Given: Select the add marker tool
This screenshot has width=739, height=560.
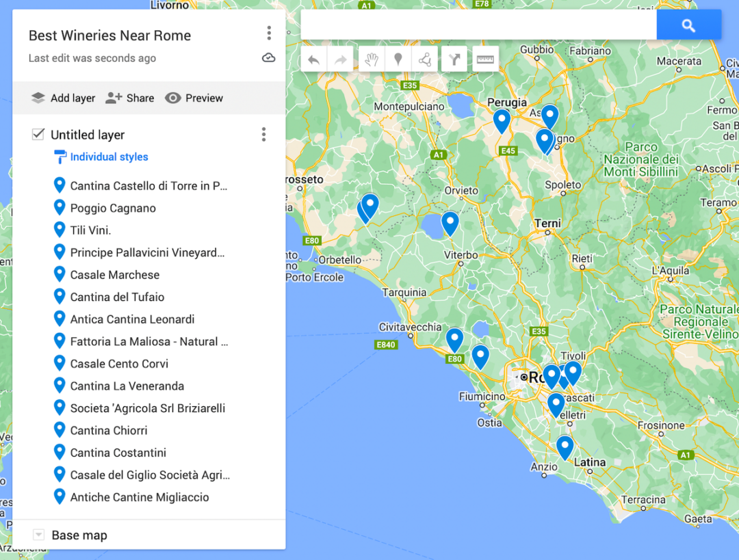Looking at the screenshot, I should click(x=398, y=59).
